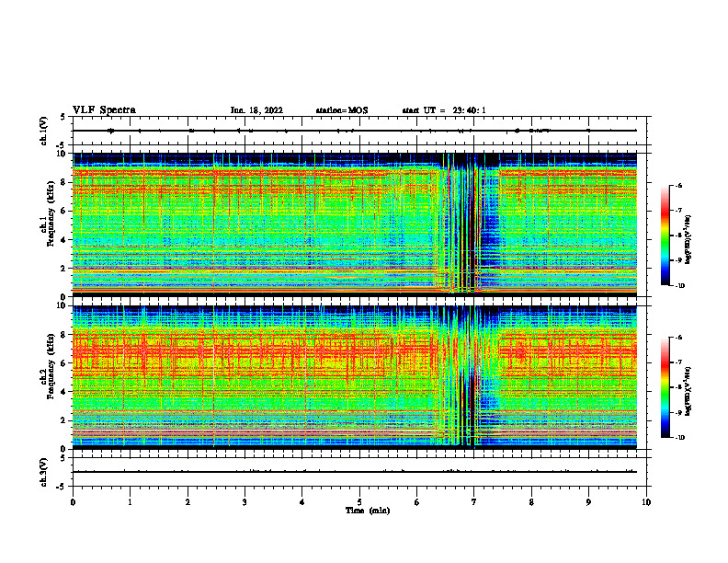Click the ch.2 spectrogram color scale bar

(665, 387)
